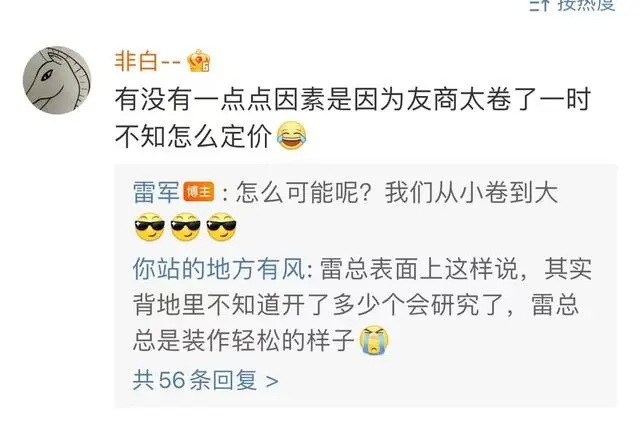
Task: Click the crown membership badge beside 非白--
Action: tap(199, 61)
